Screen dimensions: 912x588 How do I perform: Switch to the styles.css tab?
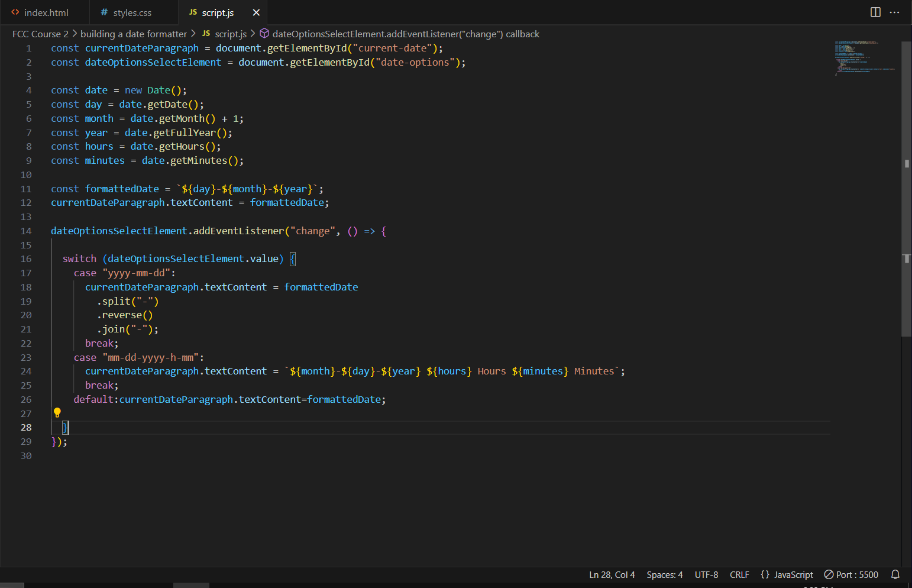pos(132,12)
